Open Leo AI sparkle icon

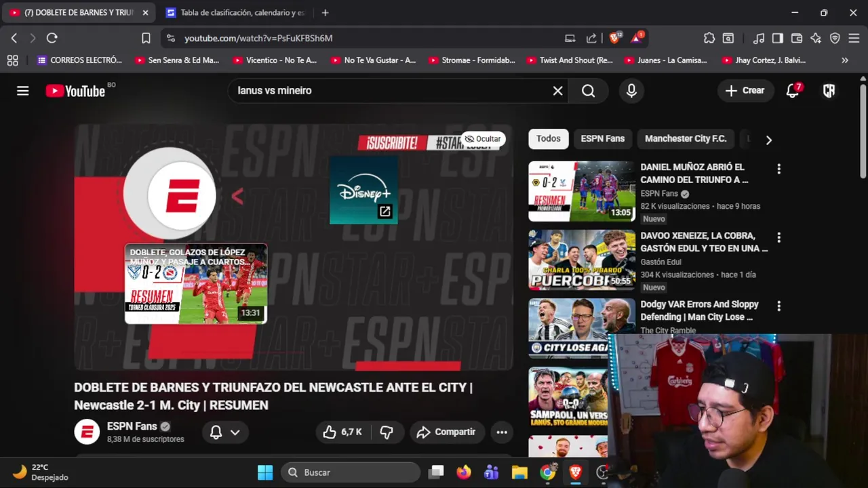(x=816, y=38)
